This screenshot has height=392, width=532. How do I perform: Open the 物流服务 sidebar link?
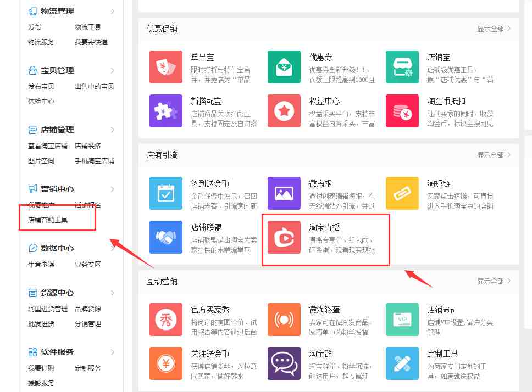click(41, 42)
